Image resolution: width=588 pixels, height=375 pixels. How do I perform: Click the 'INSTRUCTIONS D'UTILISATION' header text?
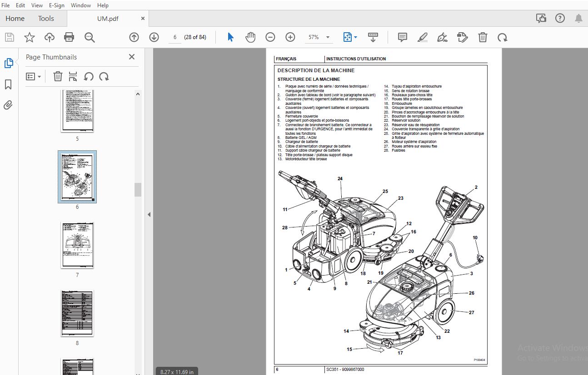point(356,59)
